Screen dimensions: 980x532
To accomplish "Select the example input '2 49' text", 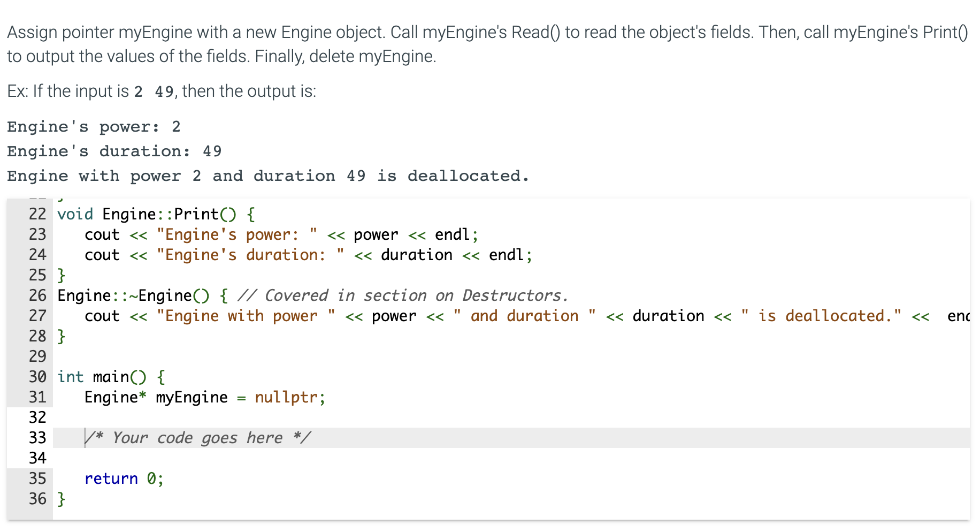I will pyautogui.click(x=154, y=91).
